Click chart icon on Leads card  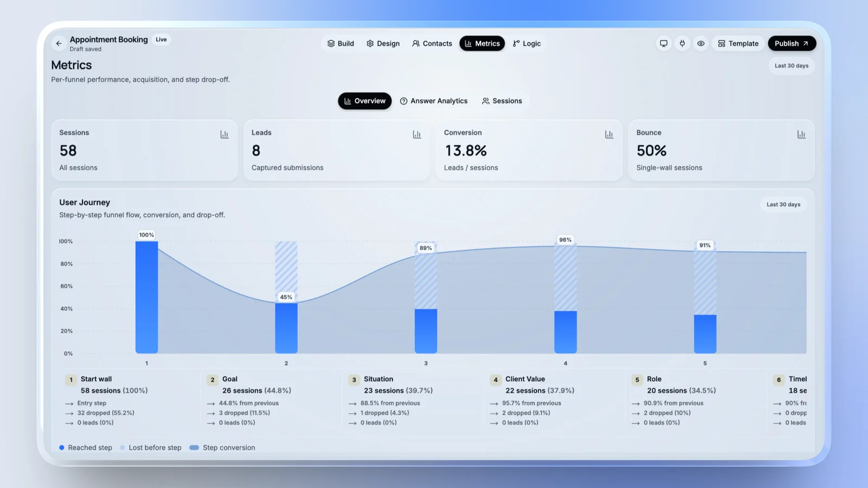click(x=417, y=134)
